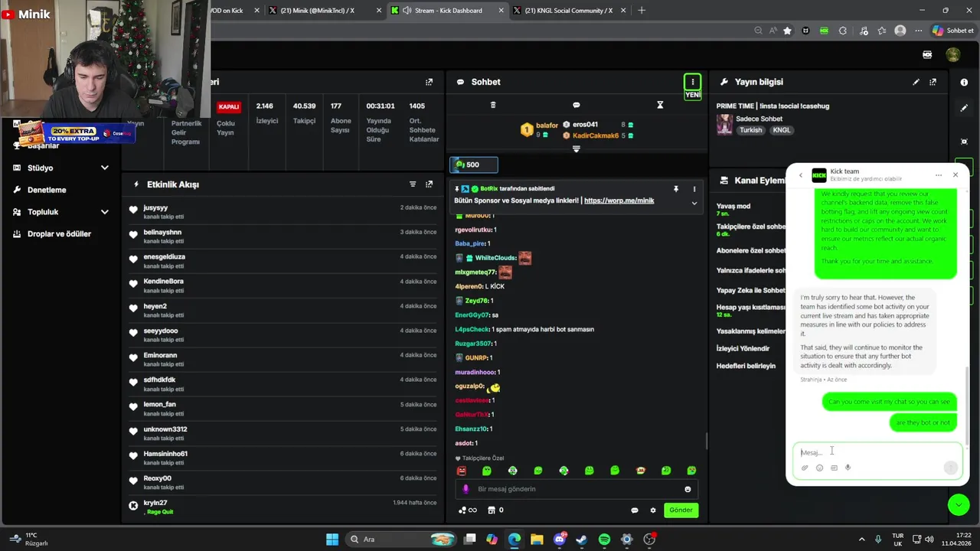Click the focus frame icon on right sidebar
Viewport: 980px width, 551px height.
tap(964, 142)
